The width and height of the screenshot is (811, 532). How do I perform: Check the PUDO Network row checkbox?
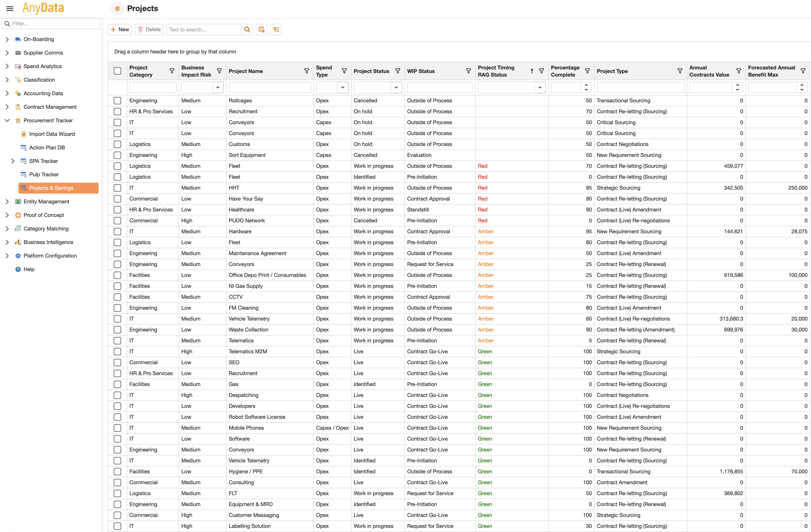(117, 220)
